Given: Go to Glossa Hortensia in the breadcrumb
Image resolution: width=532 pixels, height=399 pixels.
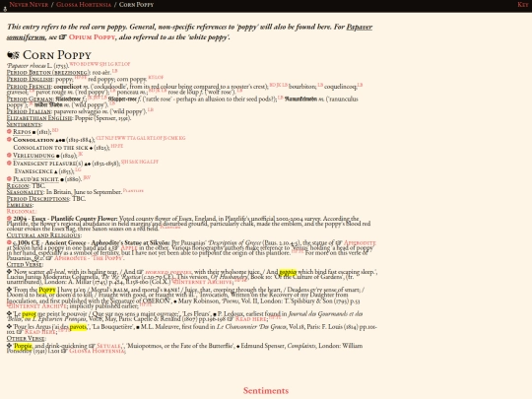Looking at the screenshot, I should click(x=84, y=5).
